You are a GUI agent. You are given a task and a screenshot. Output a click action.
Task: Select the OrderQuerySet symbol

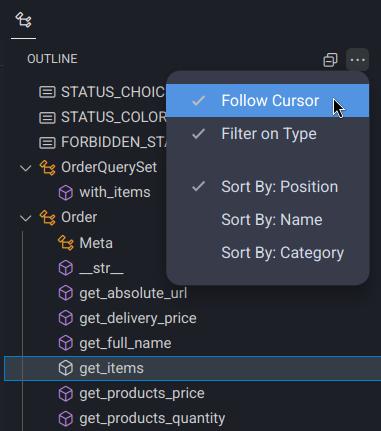109,167
